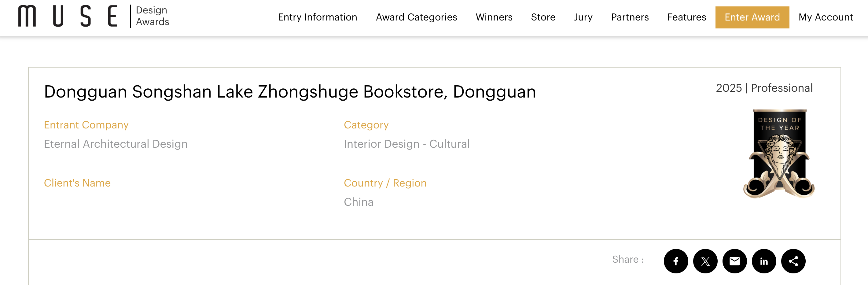868x285 pixels.
Task: Select Eternal Architectural Design text
Action: tap(116, 144)
